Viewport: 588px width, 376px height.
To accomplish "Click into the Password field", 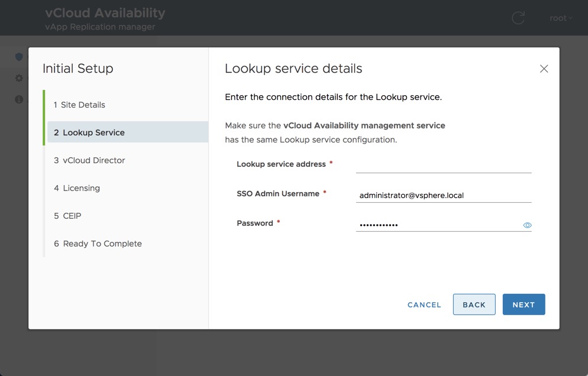I will [x=438, y=225].
